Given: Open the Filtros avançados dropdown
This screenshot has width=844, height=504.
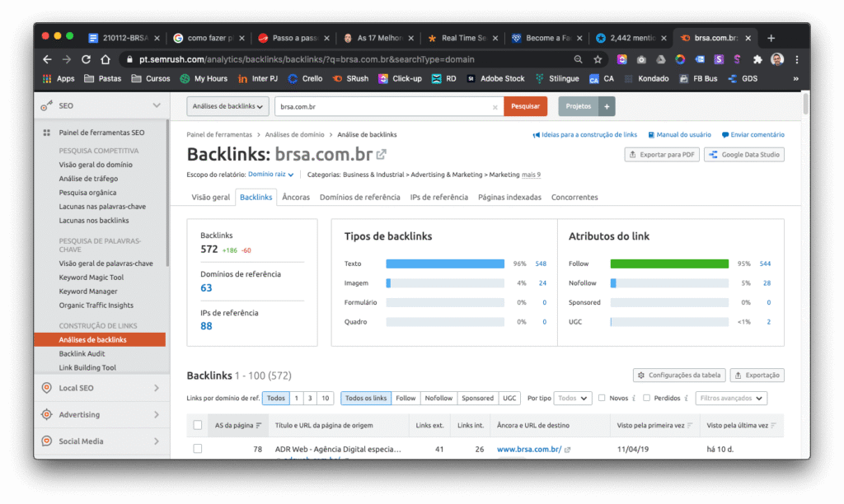Looking at the screenshot, I should [x=731, y=398].
